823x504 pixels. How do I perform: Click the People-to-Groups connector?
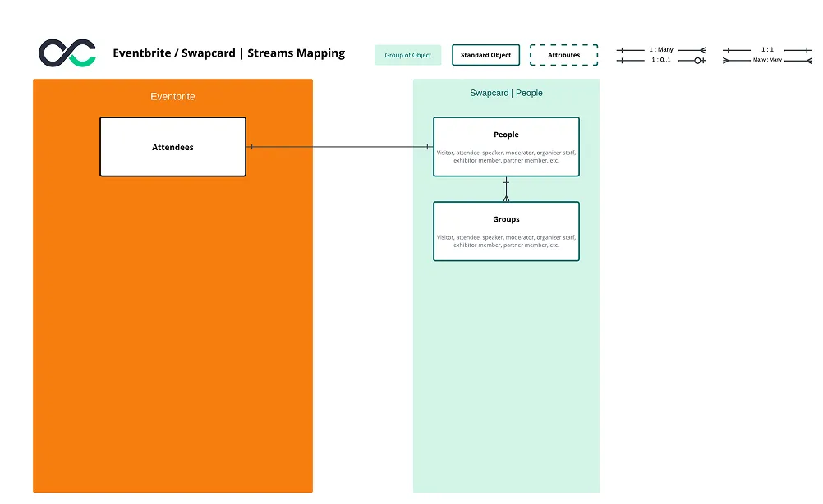(506, 190)
